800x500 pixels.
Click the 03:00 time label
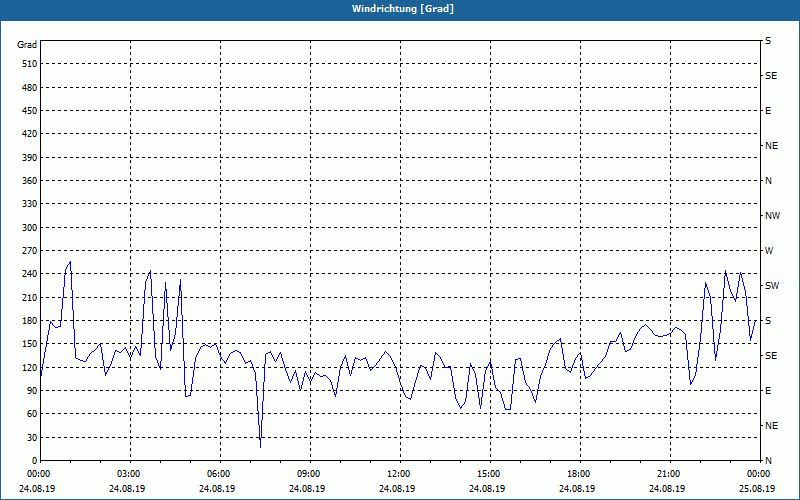click(x=128, y=474)
